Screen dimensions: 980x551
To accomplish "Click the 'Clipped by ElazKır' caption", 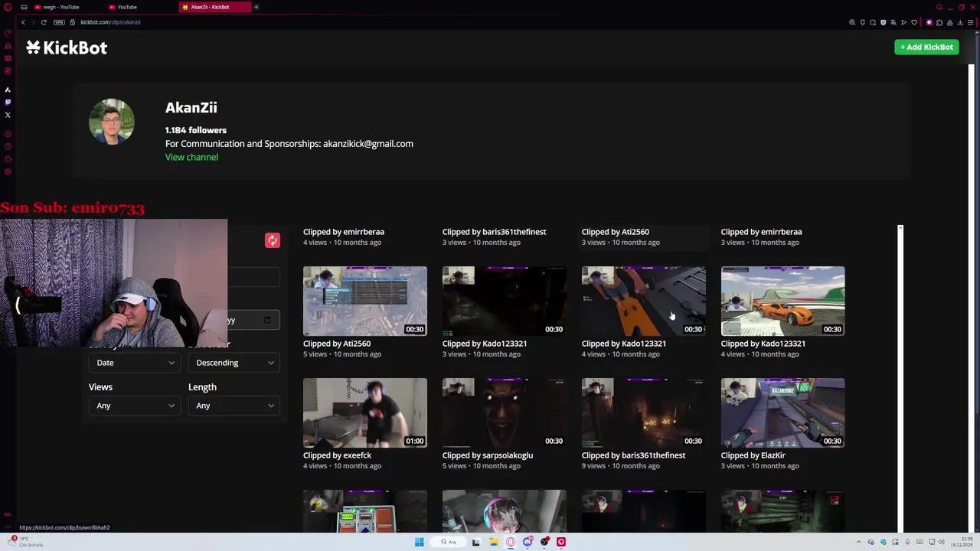I will pyautogui.click(x=753, y=455).
